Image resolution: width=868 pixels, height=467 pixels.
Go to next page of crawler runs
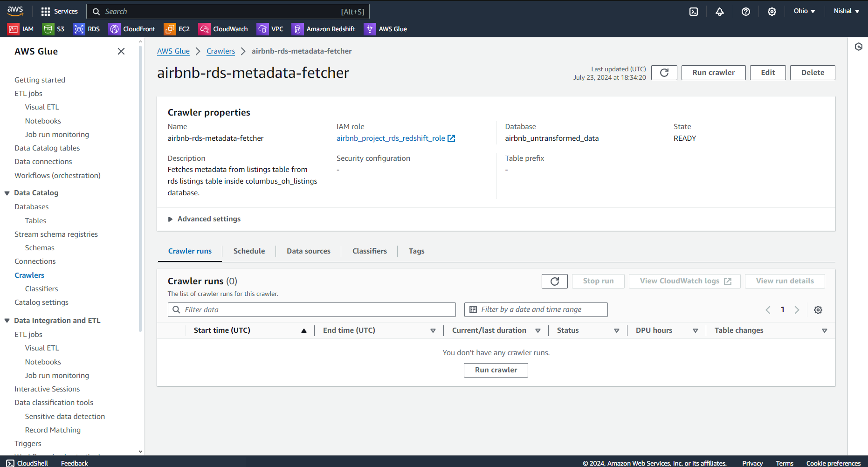click(797, 310)
